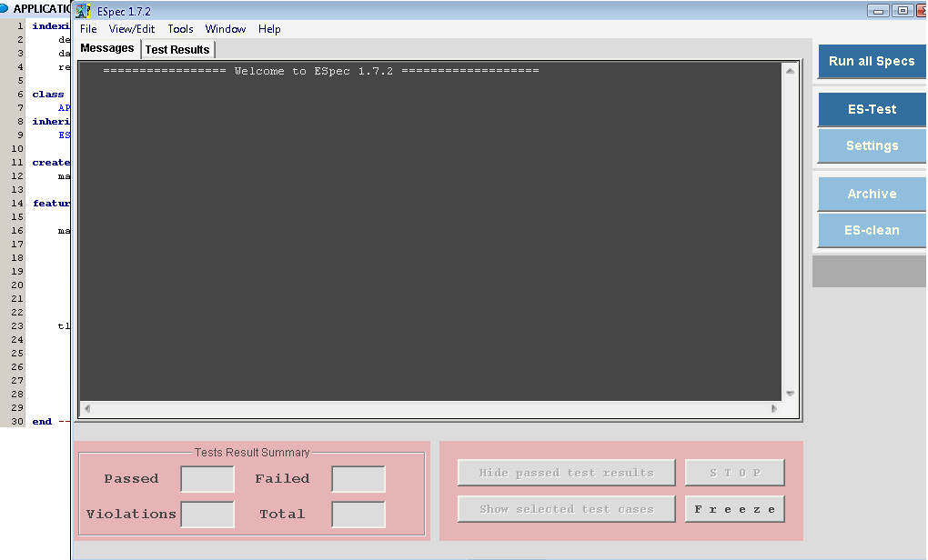Screen dimensions: 928x560
Task: Click the messages scroll-left arrow
Action: tap(87, 408)
